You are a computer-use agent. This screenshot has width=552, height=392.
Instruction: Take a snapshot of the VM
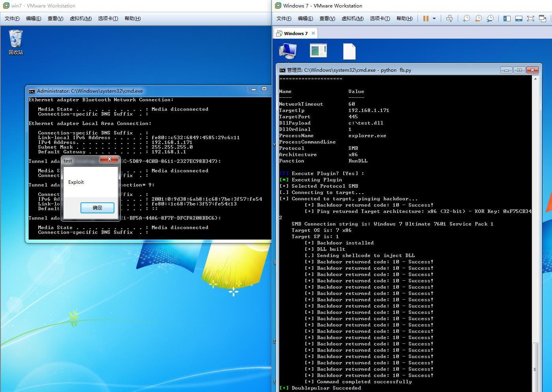point(466,19)
